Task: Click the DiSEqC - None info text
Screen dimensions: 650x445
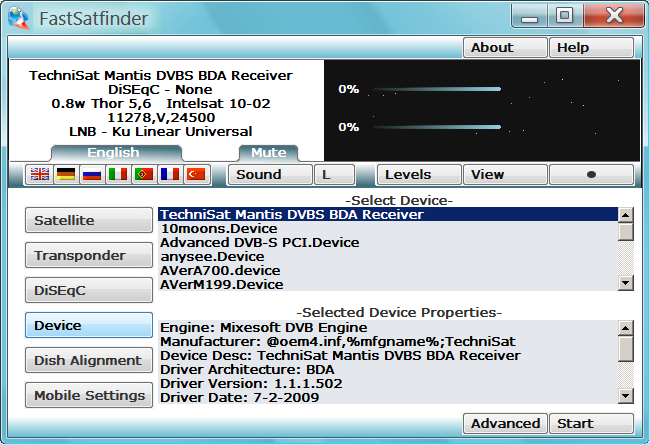Action: click(x=160, y=90)
